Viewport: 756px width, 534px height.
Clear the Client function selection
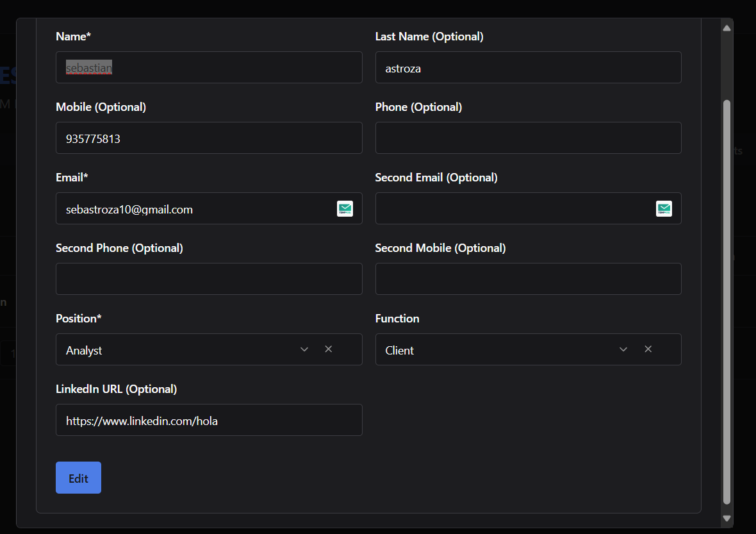tap(648, 349)
